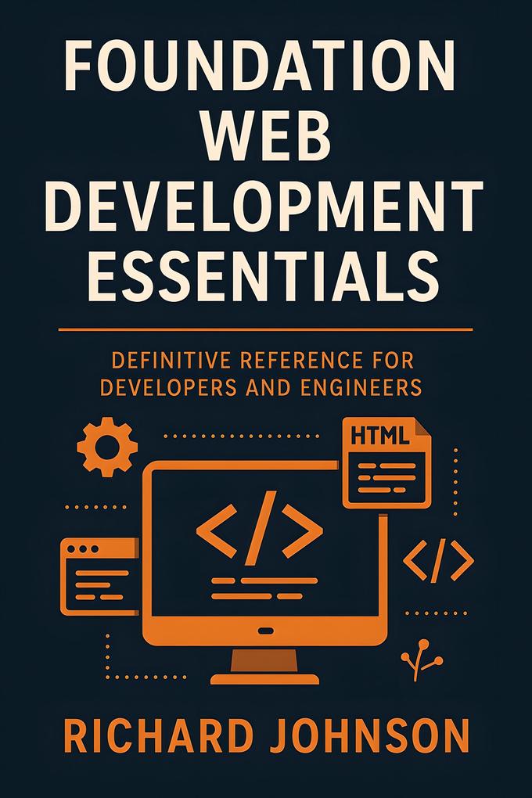Click the git branch icon
Screen dimensions: 532x798
tap(422, 660)
